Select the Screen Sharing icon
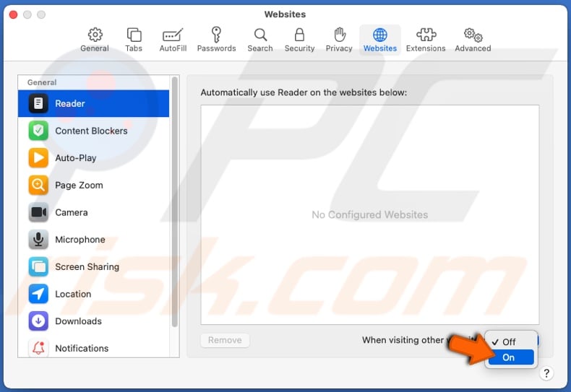Image resolution: width=571 pixels, height=392 pixels. coord(38,266)
